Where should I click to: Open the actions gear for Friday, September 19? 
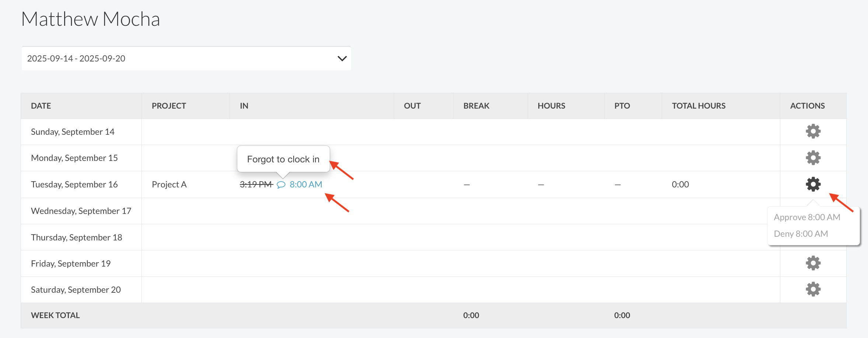813,263
